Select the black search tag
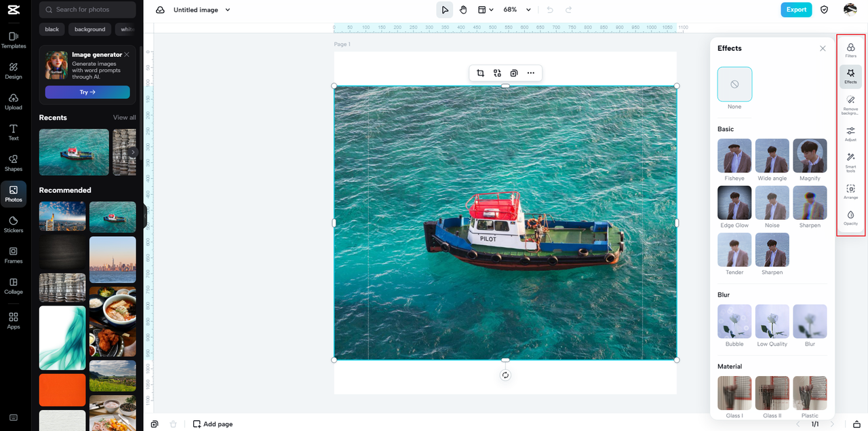The width and height of the screenshot is (868, 431). [x=52, y=29]
